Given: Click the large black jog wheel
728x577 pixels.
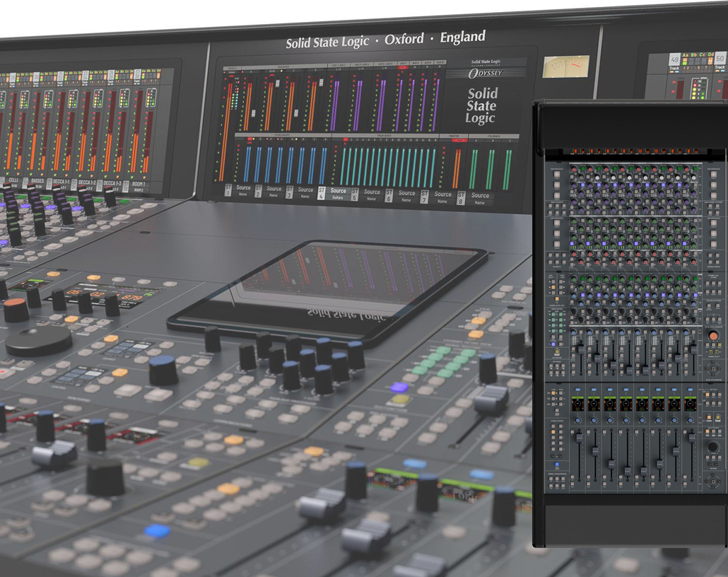Looking at the screenshot, I should tap(39, 341).
